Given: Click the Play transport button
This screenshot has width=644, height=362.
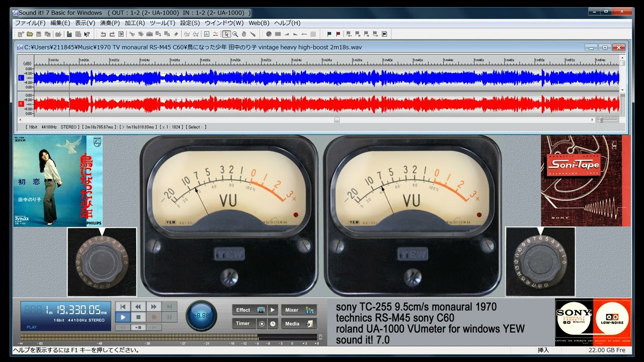Looking at the screenshot, I should point(122,317).
